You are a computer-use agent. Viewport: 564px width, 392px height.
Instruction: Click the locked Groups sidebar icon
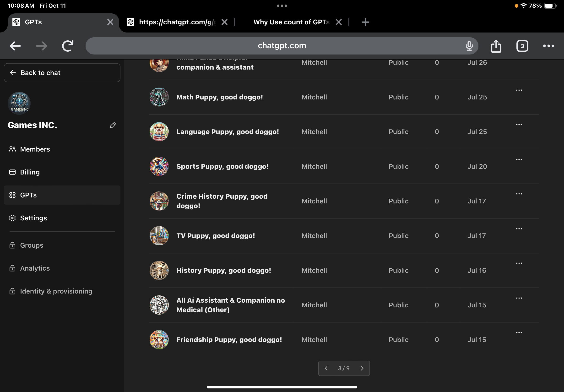(x=12, y=245)
